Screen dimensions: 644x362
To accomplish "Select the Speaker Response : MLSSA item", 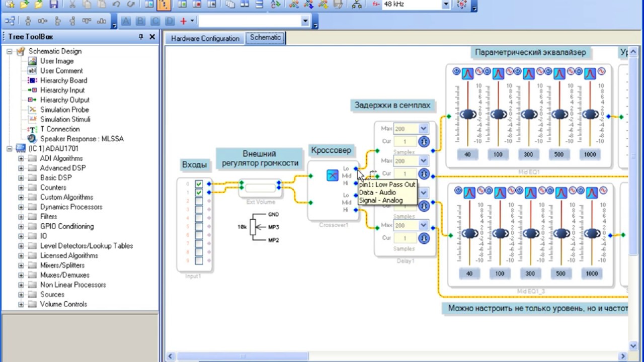I will pos(82,139).
